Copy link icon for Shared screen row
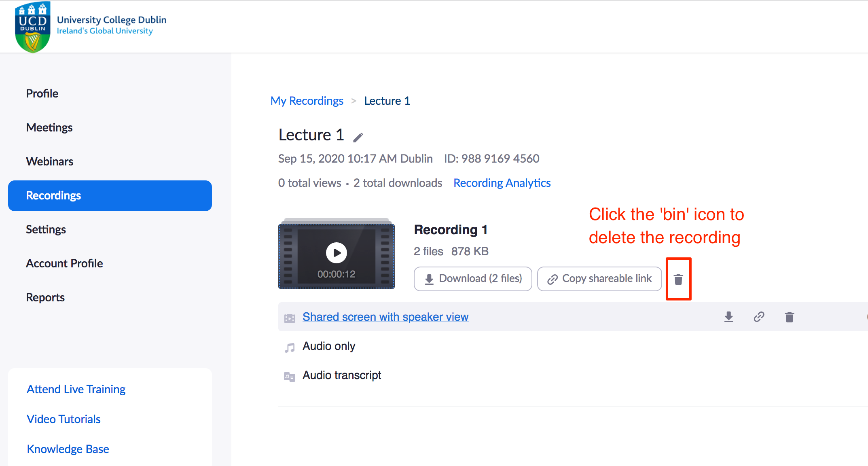This screenshot has width=868, height=466. (x=759, y=317)
